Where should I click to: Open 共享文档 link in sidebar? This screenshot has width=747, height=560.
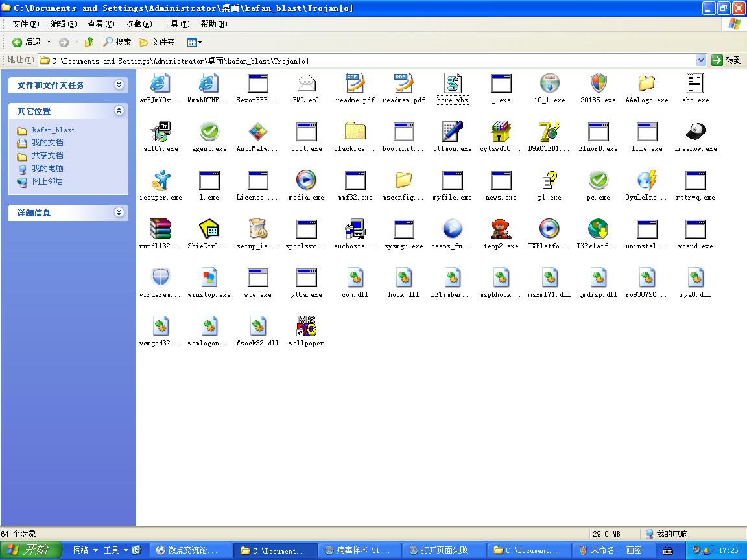[47, 156]
